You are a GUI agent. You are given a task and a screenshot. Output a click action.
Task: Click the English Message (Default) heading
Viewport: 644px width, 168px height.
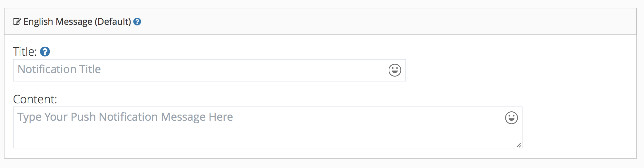(77, 22)
